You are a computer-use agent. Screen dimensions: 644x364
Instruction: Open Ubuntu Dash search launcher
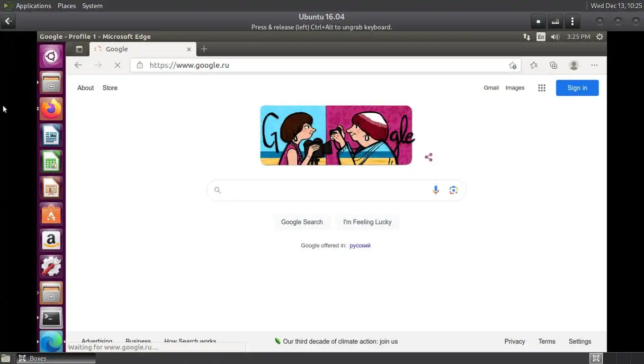click(51, 56)
